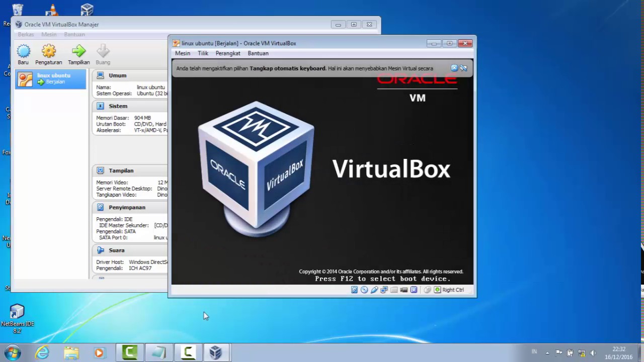
Task: Click USB device icon in VM status bar
Action: click(x=374, y=290)
